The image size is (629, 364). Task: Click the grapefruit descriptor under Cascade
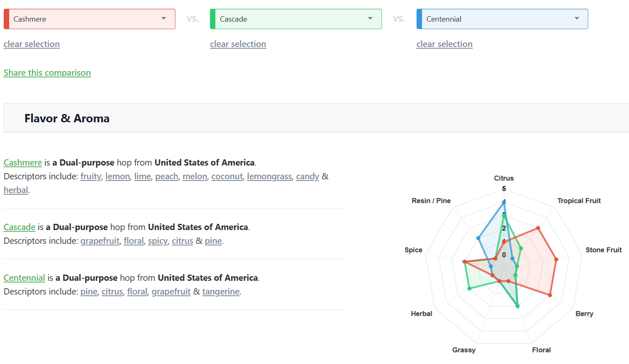click(100, 241)
